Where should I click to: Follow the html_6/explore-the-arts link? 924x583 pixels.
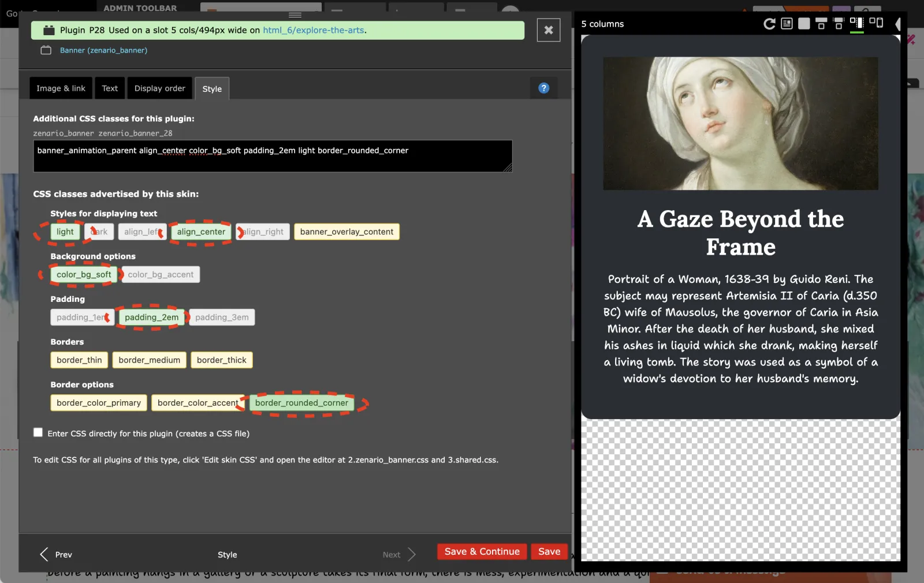314,30
